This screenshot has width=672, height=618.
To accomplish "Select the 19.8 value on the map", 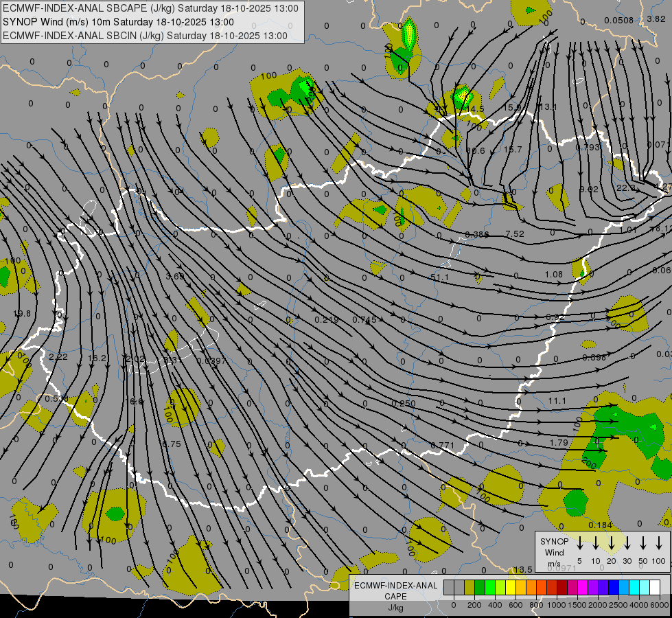I will pyautogui.click(x=21, y=314).
